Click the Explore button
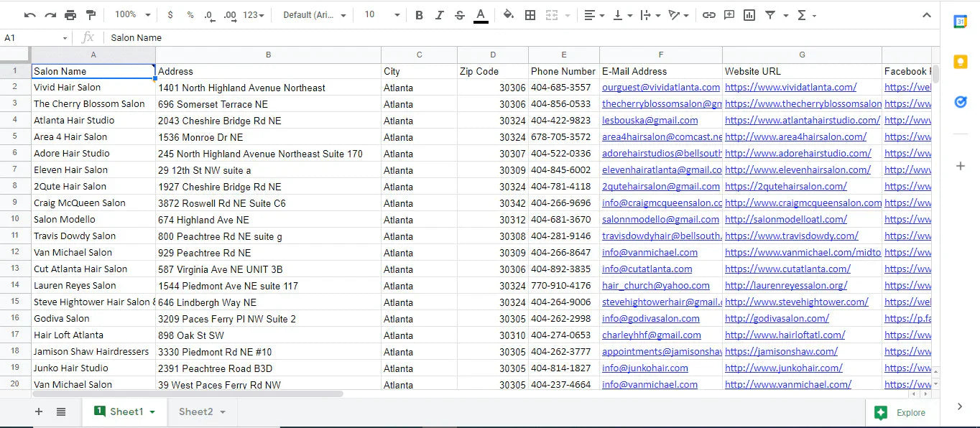This screenshot has width=980, height=428. [901, 412]
